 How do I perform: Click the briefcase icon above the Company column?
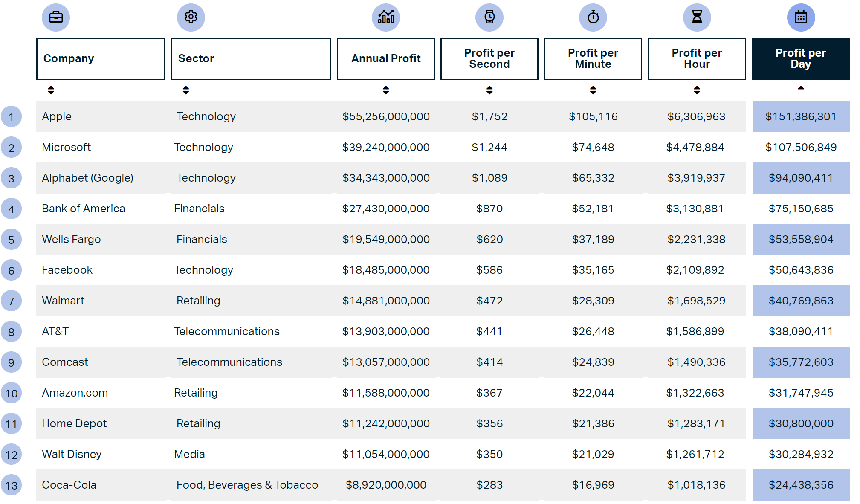tap(56, 17)
